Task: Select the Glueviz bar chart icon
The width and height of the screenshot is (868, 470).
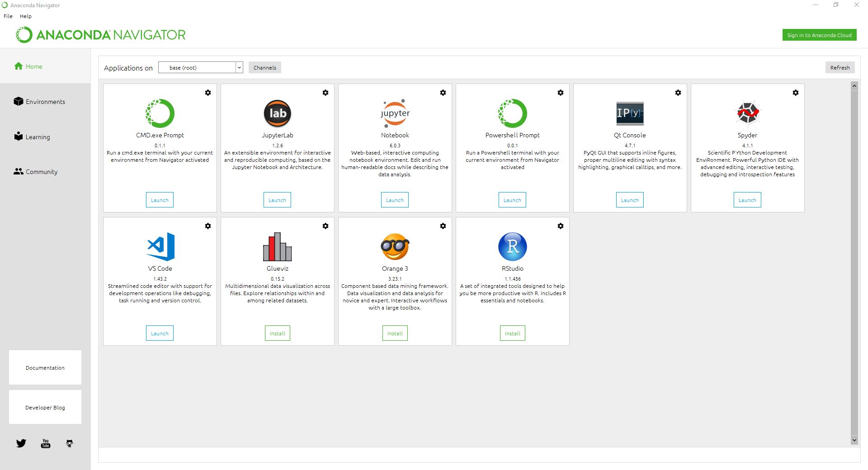Action: 277,247
